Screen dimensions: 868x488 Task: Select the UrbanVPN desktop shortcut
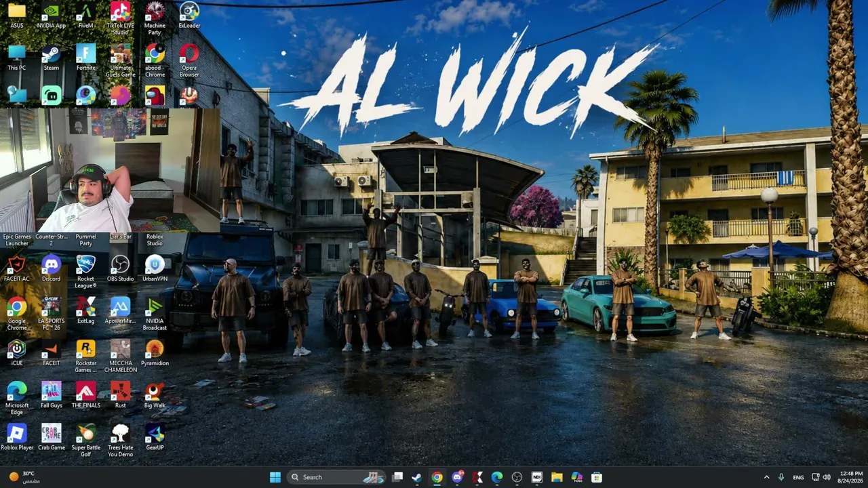(x=155, y=268)
